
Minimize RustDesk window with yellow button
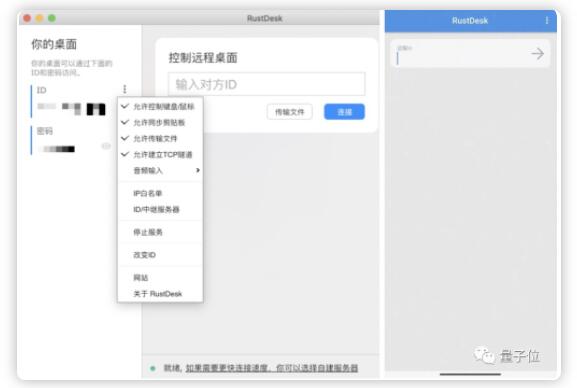pyautogui.click(x=39, y=18)
